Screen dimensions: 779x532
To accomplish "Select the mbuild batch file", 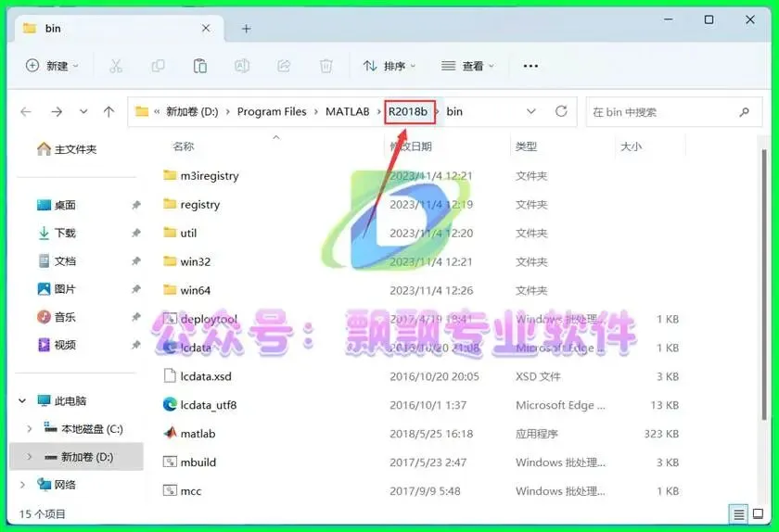I will pyautogui.click(x=189, y=462).
